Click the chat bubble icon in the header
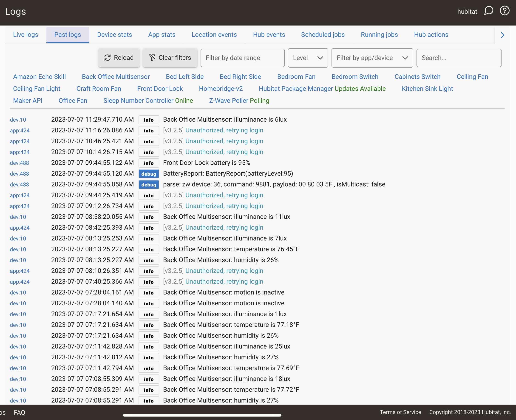The height and width of the screenshot is (420, 516). [x=488, y=11]
